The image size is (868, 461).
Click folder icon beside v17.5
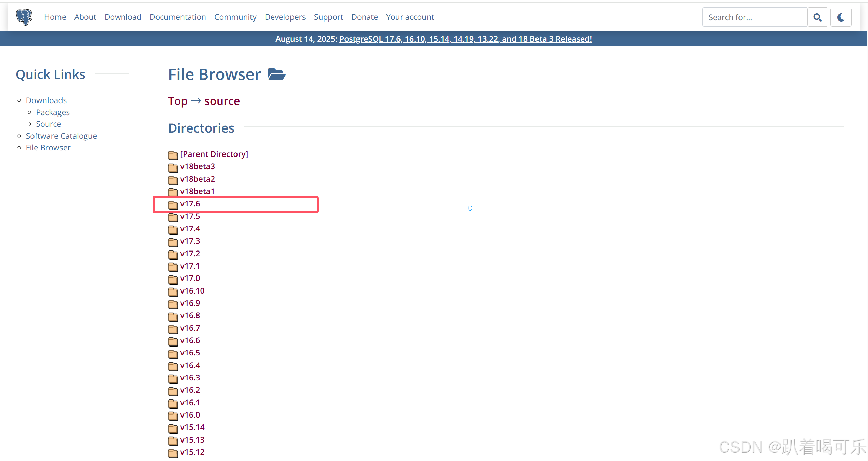tap(173, 217)
